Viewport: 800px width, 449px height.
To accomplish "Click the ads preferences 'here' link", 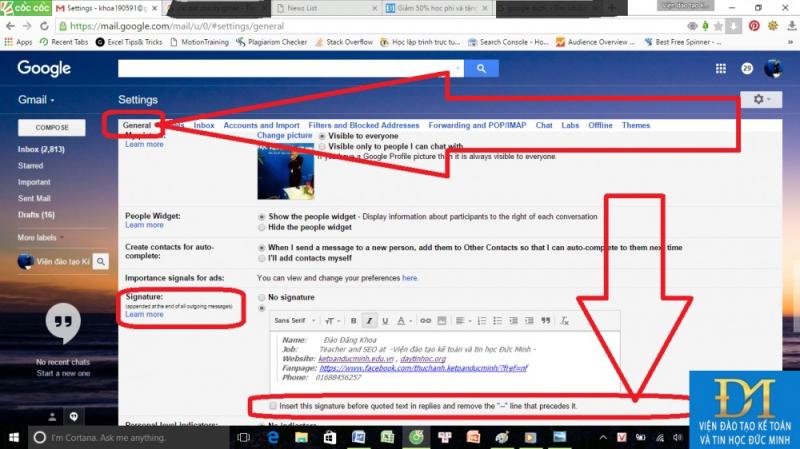I will tap(409, 278).
